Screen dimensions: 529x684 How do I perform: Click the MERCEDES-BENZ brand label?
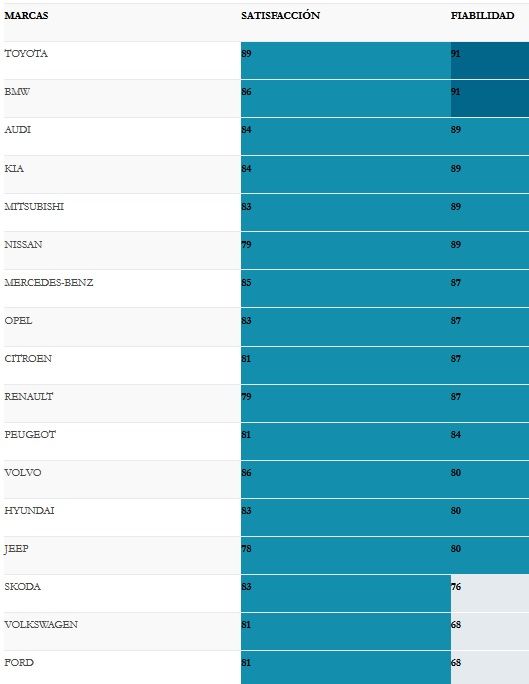49,283
